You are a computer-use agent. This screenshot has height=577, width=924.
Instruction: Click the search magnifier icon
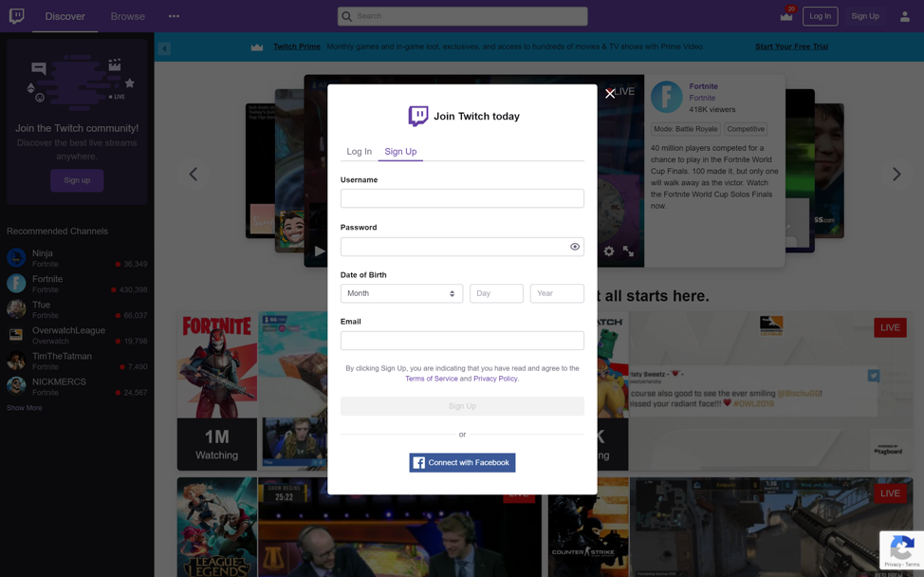point(346,16)
